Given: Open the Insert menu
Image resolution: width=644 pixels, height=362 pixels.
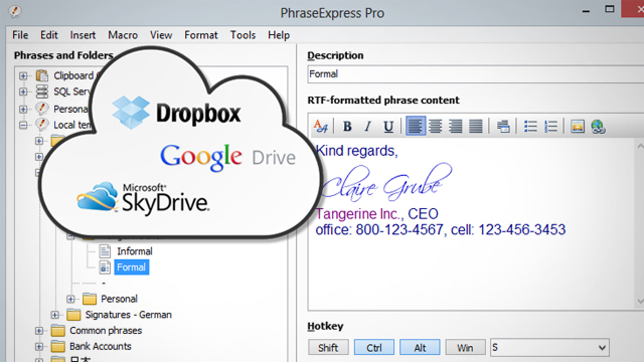Looking at the screenshot, I should pos(83,35).
